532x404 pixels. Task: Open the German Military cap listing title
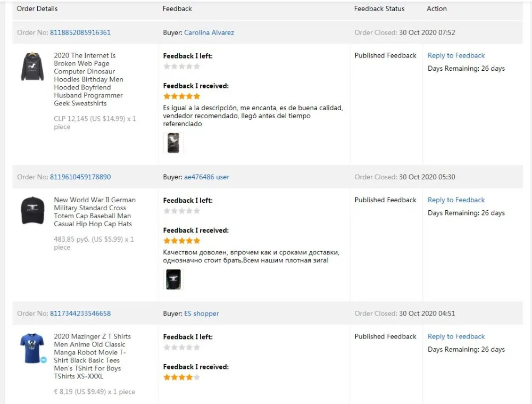(x=94, y=212)
